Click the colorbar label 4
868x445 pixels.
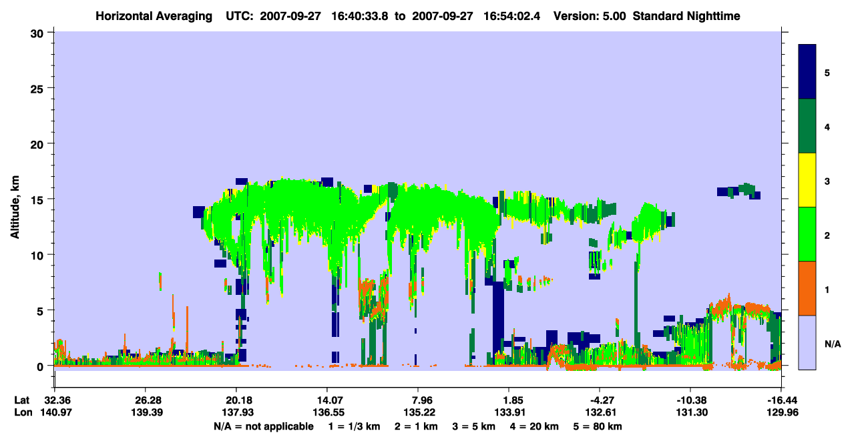pyautogui.click(x=827, y=126)
